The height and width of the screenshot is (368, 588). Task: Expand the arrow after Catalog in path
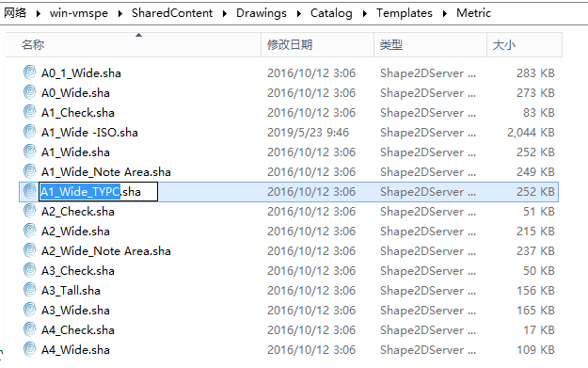coord(365,13)
